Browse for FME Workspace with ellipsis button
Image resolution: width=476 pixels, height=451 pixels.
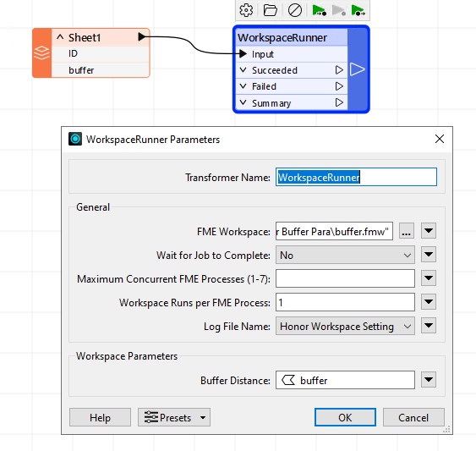[x=407, y=231]
